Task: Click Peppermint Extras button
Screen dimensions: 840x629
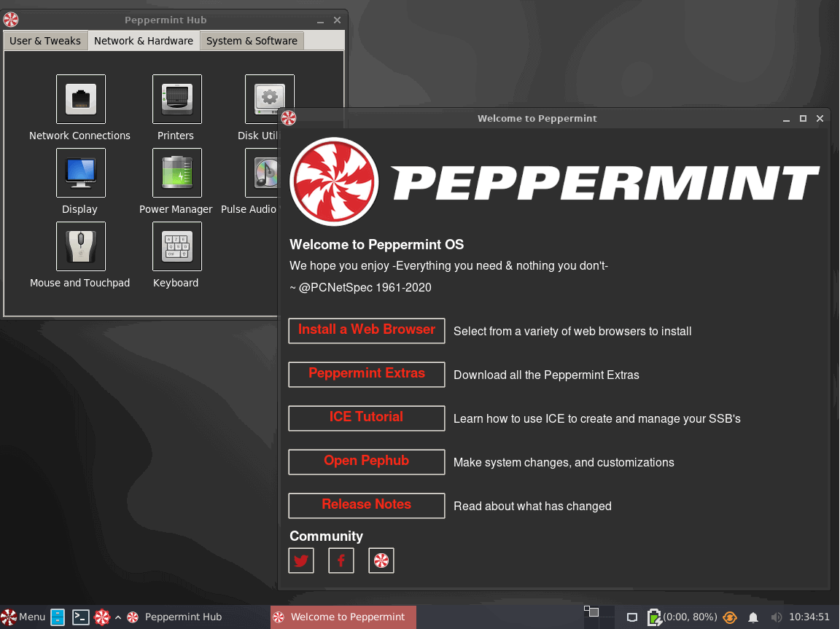Action: coord(367,374)
